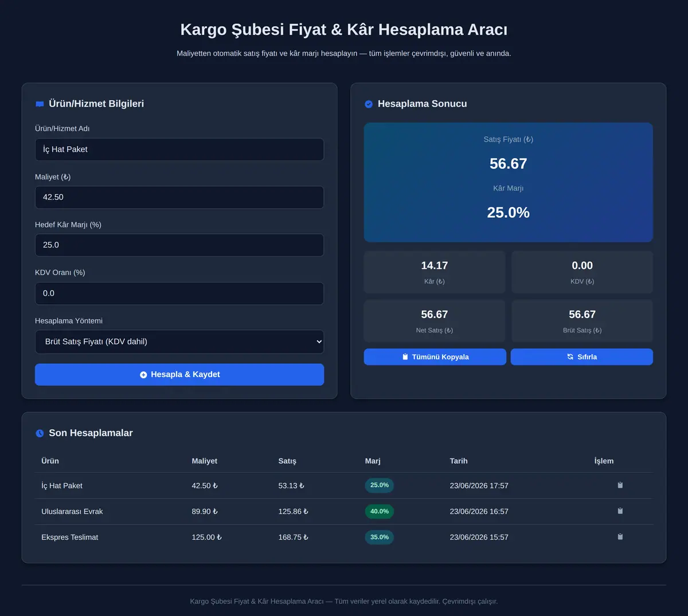Click the 89.90 ₺ cost value
This screenshot has width=688, height=616.
click(x=205, y=511)
